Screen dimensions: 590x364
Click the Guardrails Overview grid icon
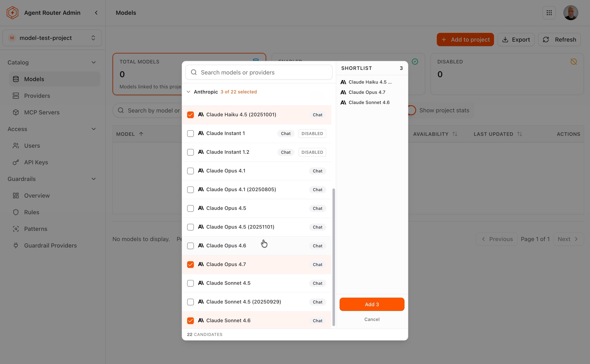pos(16,196)
